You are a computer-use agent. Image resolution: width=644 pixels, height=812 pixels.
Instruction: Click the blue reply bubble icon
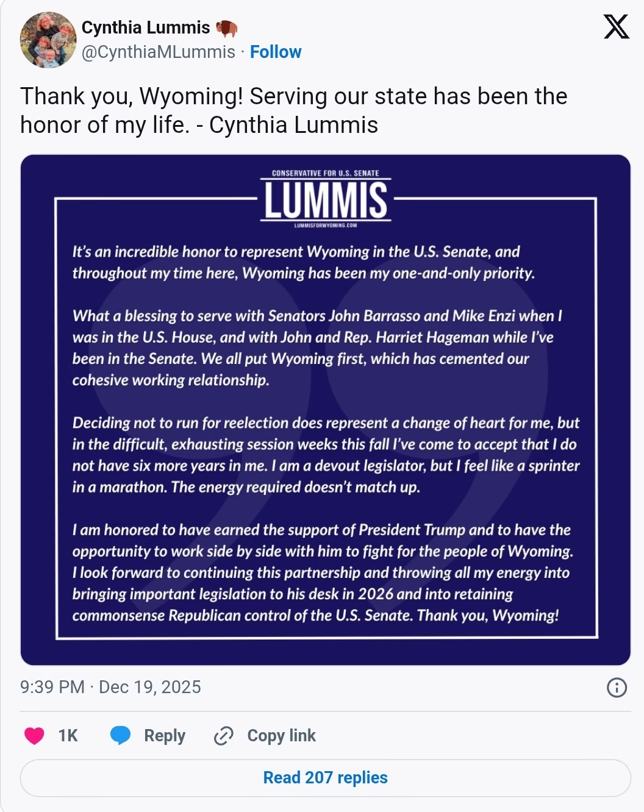(120, 736)
